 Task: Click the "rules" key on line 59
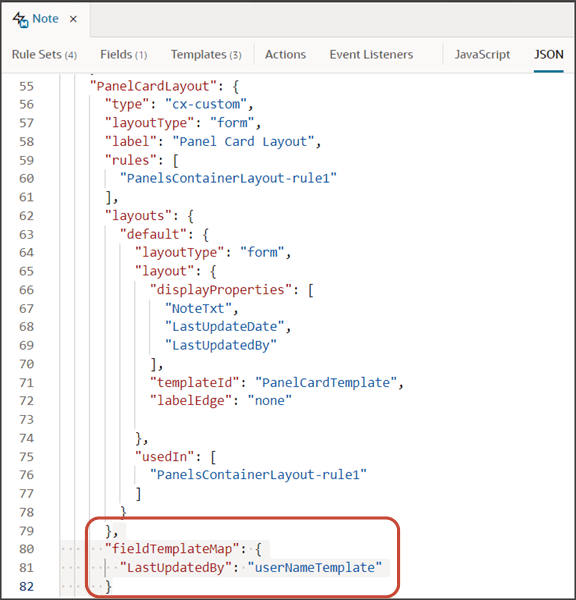tap(131, 160)
